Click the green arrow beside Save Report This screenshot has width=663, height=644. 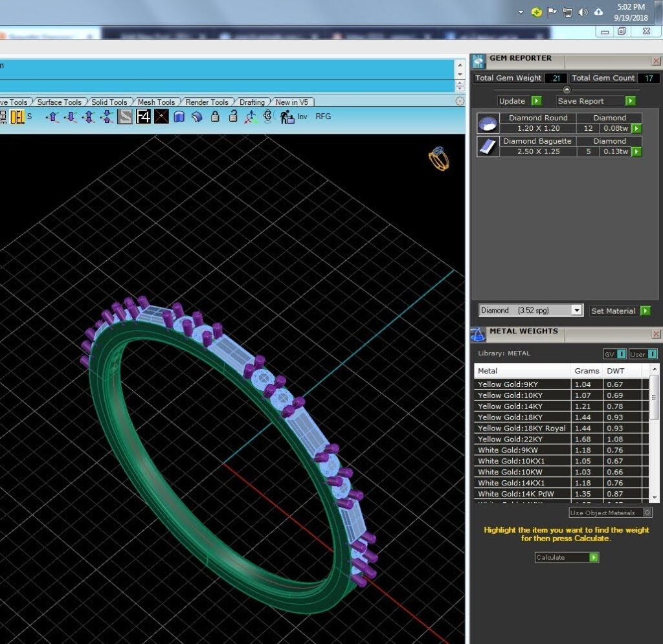[631, 101]
